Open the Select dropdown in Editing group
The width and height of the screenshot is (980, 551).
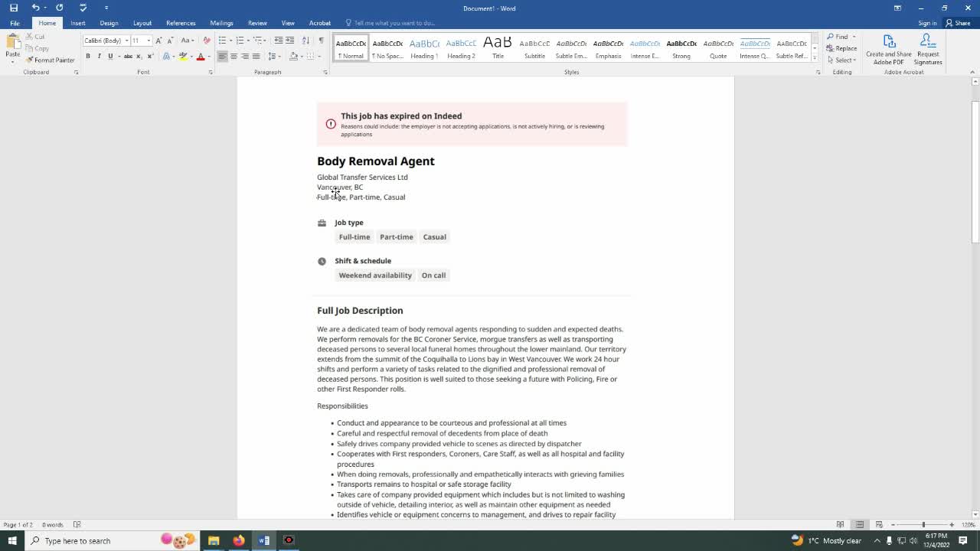(841, 60)
